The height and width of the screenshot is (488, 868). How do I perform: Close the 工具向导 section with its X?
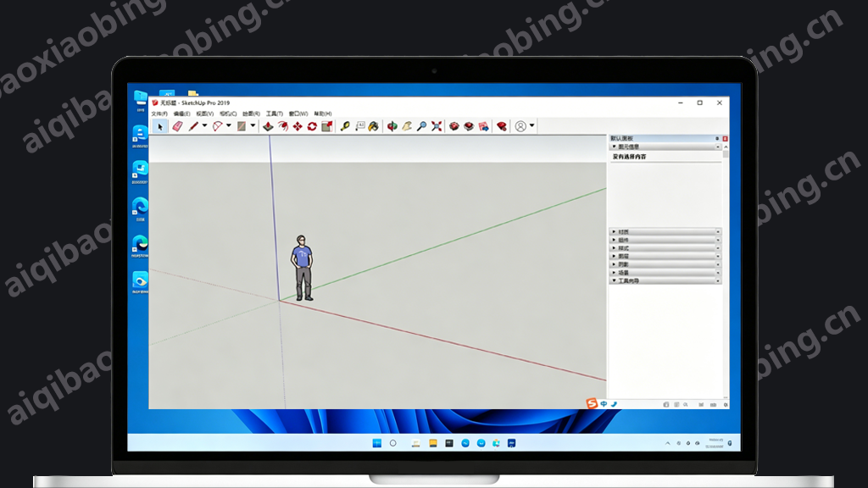tap(718, 280)
